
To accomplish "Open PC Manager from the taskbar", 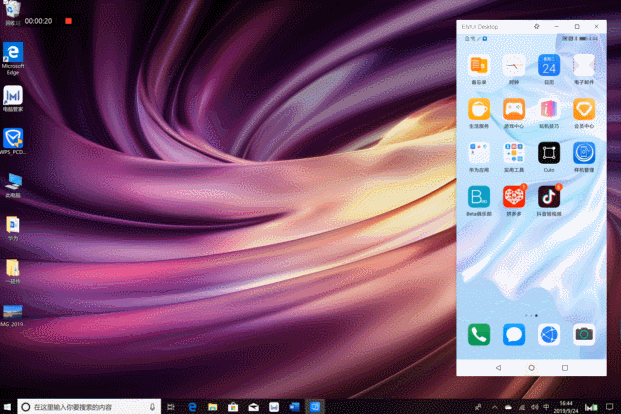I will click(274, 407).
